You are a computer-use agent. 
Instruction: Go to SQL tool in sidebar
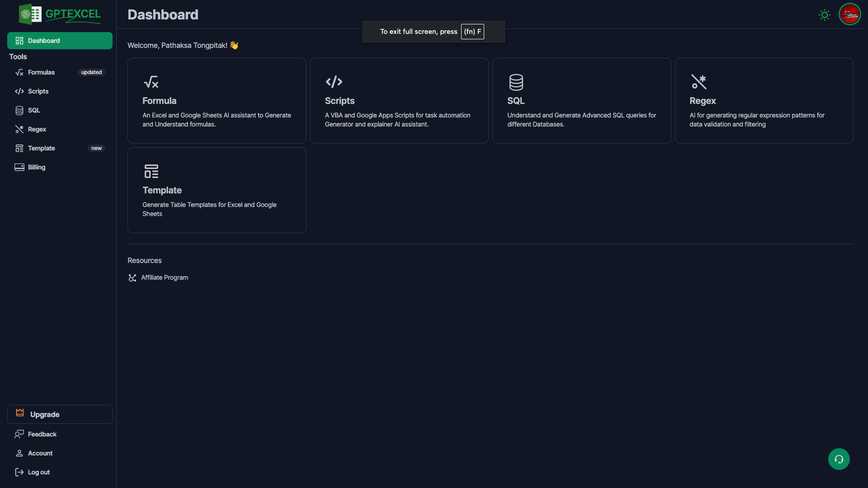point(34,110)
